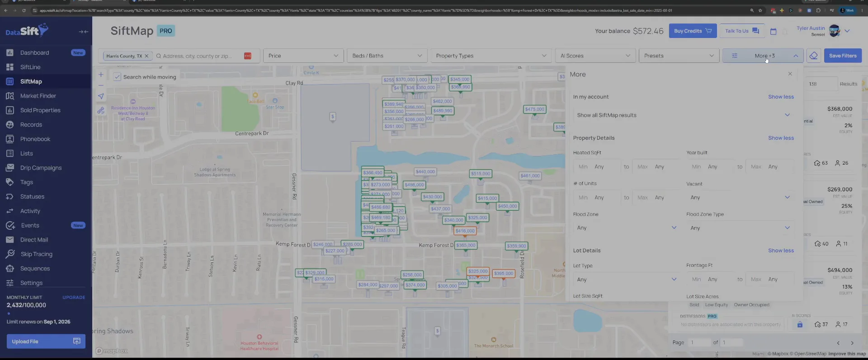Click the Buy Credits button
This screenshot has height=360, width=868.
point(693,31)
